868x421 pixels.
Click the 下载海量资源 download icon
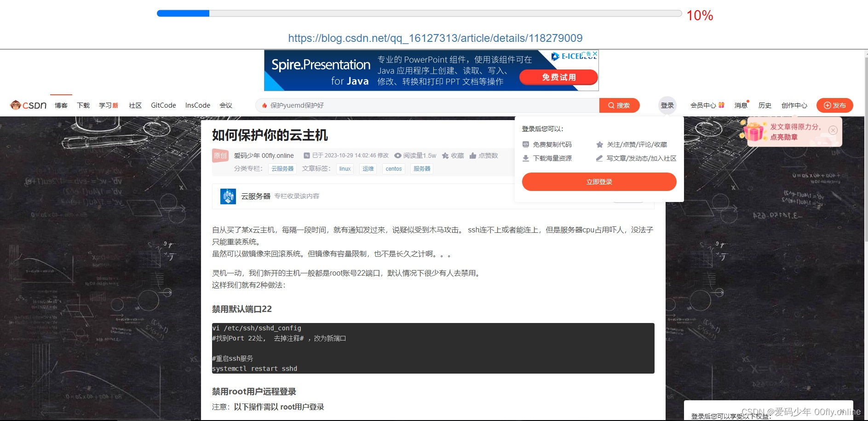pyautogui.click(x=525, y=158)
